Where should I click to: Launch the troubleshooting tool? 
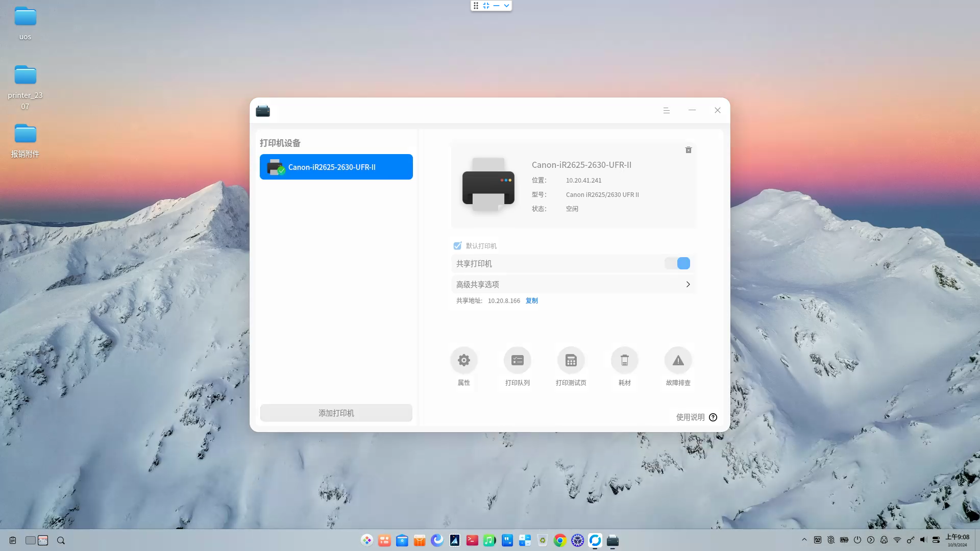coord(678,360)
